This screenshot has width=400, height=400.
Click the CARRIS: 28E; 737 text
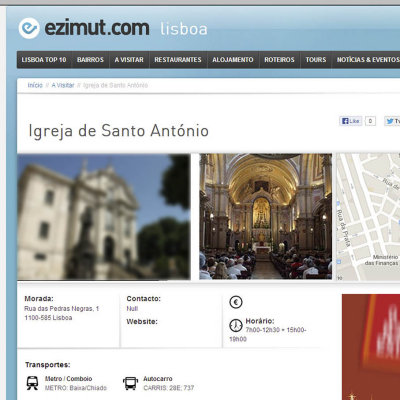point(169,388)
